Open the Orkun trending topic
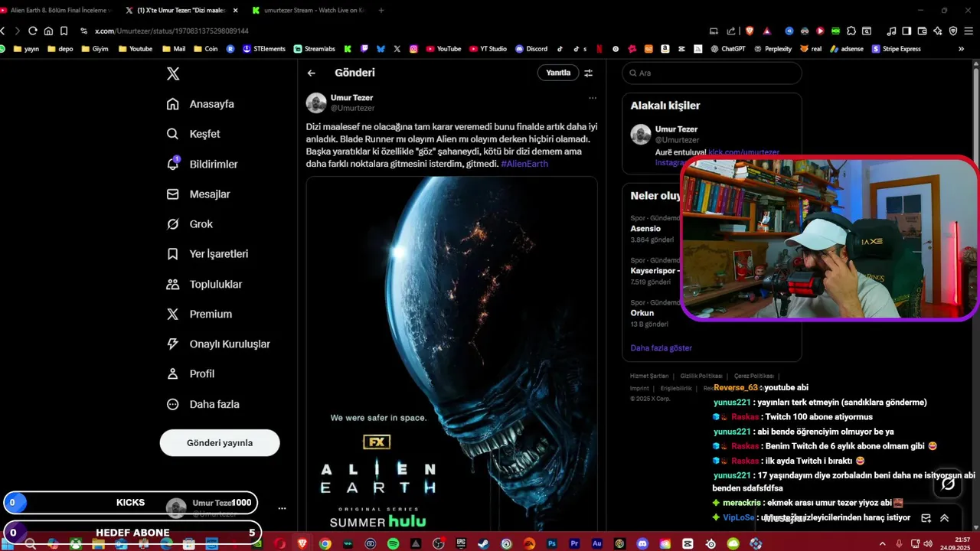This screenshot has width=980, height=551. (642, 313)
